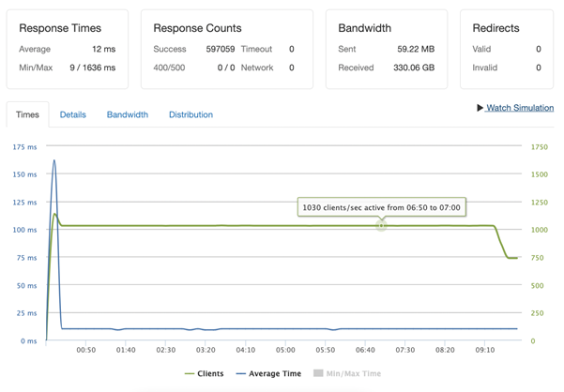Open the Watch Simulation link
The height and width of the screenshot is (392, 564).
pos(520,108)
